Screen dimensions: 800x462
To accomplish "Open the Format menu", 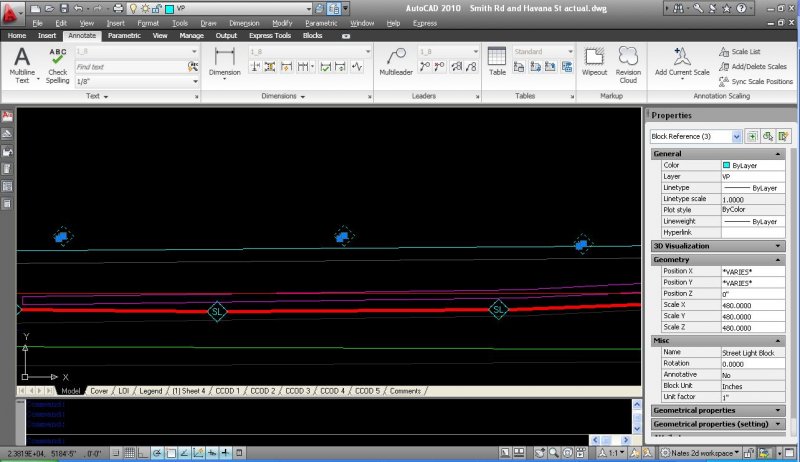I will click(148, 23).
